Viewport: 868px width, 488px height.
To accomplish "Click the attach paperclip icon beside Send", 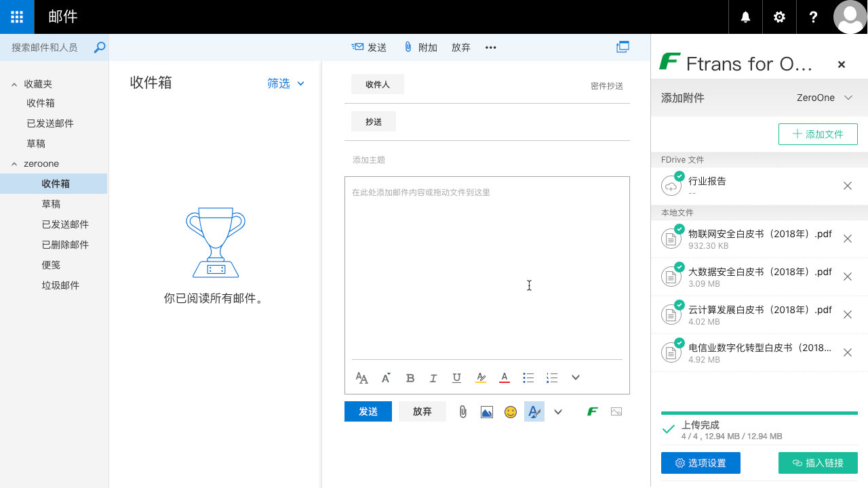I will (463, 411).
